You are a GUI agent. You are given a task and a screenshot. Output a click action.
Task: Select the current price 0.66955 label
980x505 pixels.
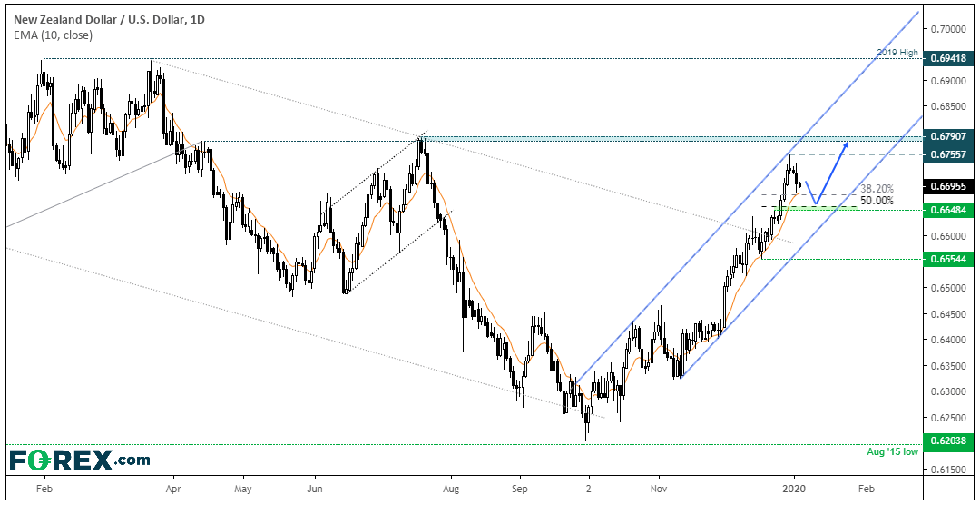(x=947, y=186)
